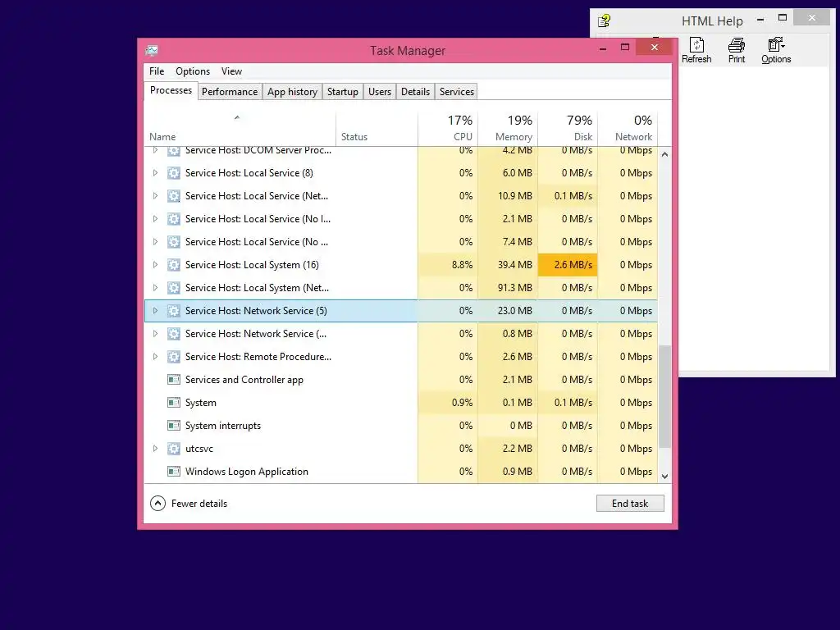Click the System process icon
The image size is (840, 630).
(174, 402)
